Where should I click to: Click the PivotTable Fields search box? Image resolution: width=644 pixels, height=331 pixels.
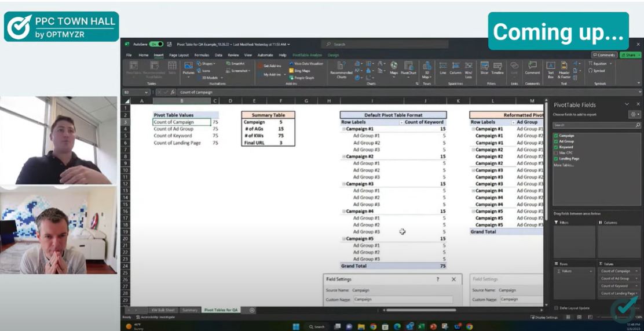597,125
